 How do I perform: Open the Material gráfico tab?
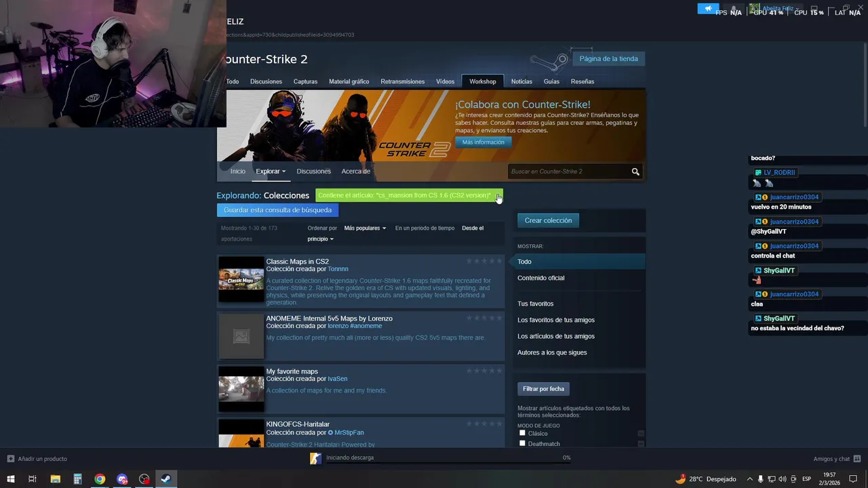[x=349, y=81]
